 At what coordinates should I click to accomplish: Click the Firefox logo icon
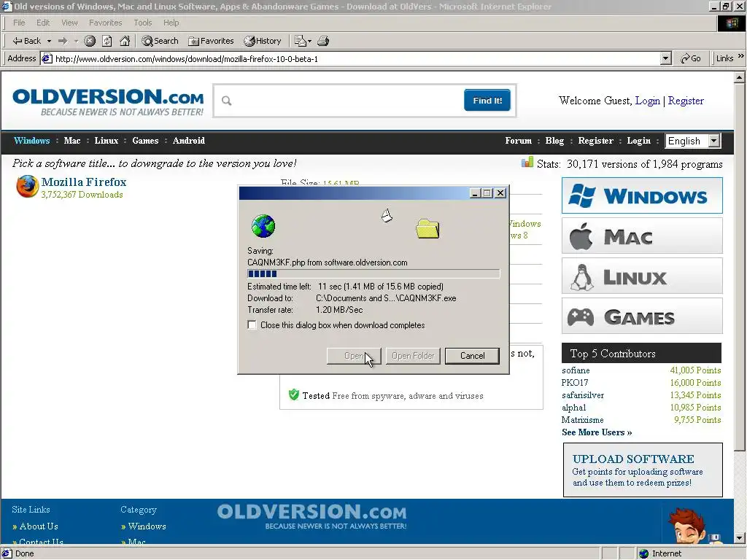[27, 186]
